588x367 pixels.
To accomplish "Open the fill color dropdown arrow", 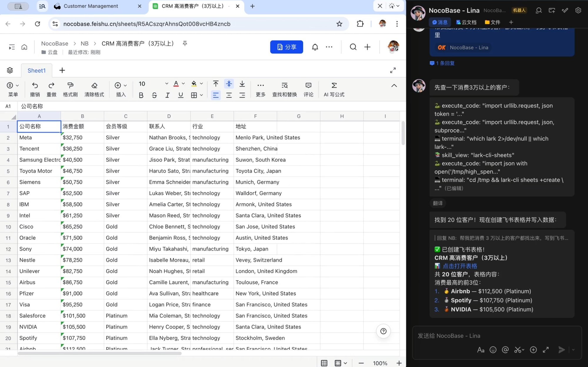I will pos(201,84).
